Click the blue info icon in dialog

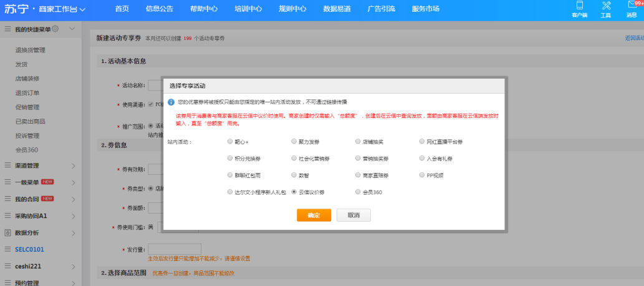171,102
